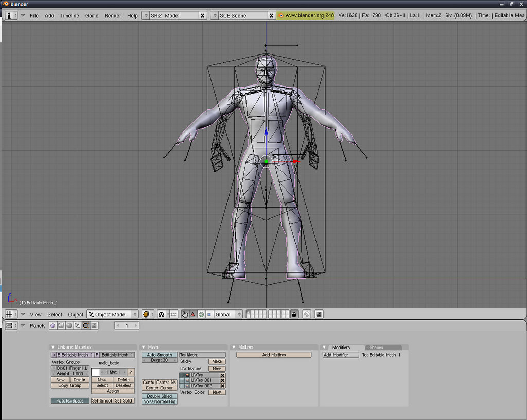Switch to the Shapes tab
This screenshot has width=527, height=420.
coord(376,348)
